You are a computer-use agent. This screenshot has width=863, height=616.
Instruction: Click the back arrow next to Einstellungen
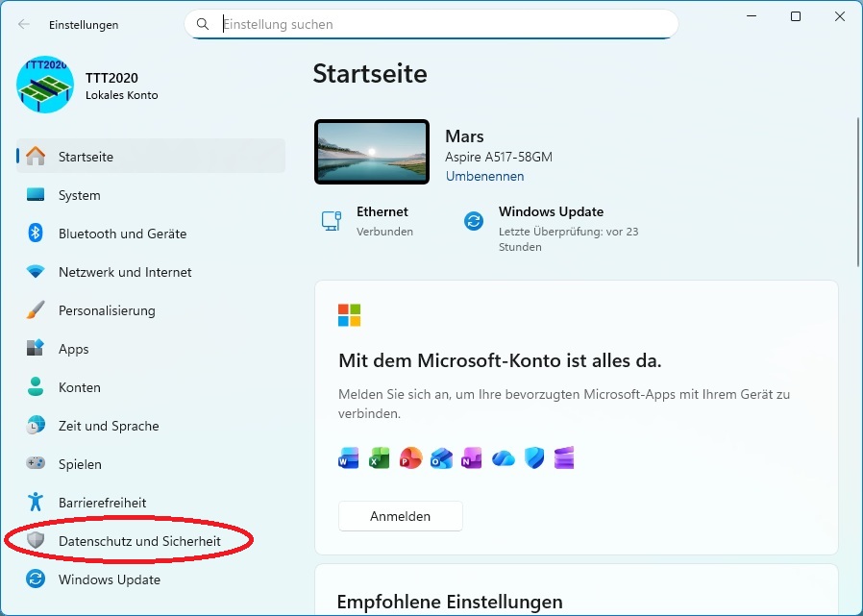tap(24, 24)
